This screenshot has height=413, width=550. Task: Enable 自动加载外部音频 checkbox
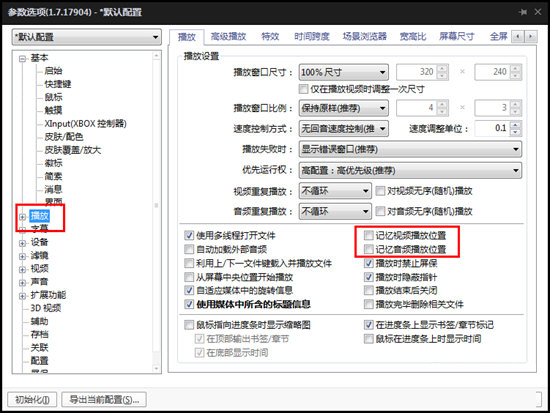point(189,249)
